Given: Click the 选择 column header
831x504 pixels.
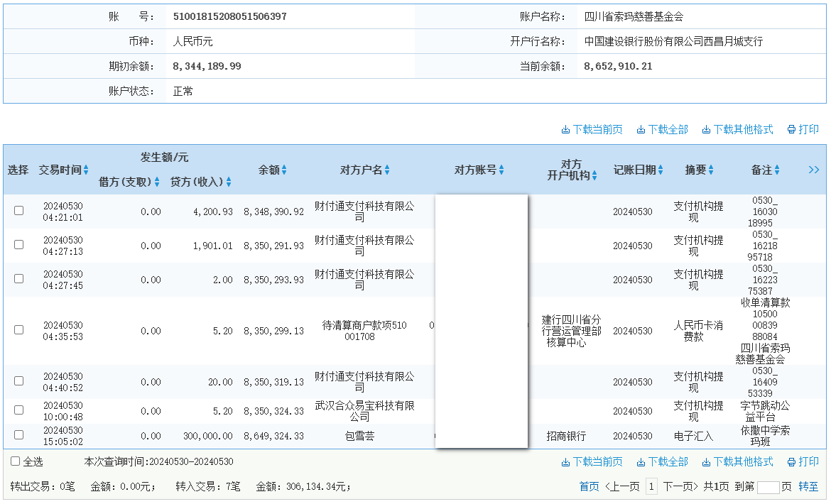Looking at the screenshot, I should [x=18, y=170].
